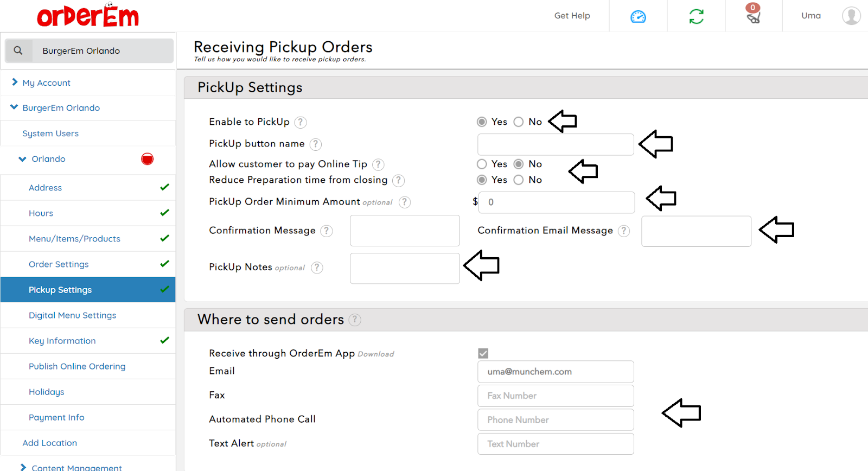The image size is (868, 471).
Task: Go to Order Settings in sidebar
Action: pos(59,264)
